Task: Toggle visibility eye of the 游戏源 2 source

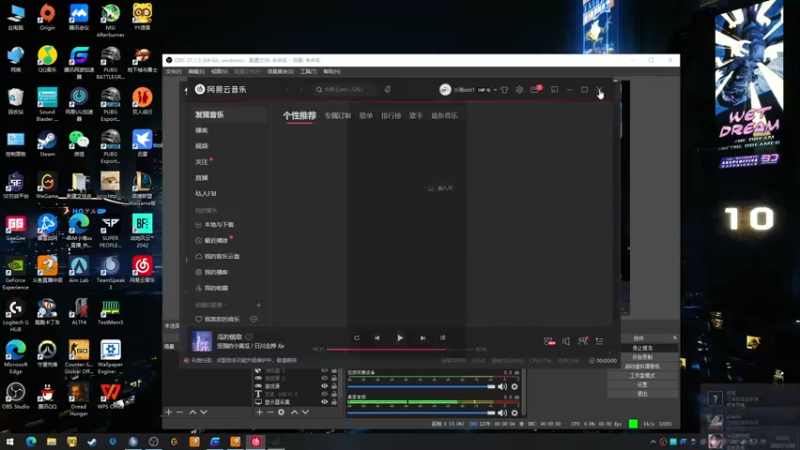Action: [x=324, y=378]
